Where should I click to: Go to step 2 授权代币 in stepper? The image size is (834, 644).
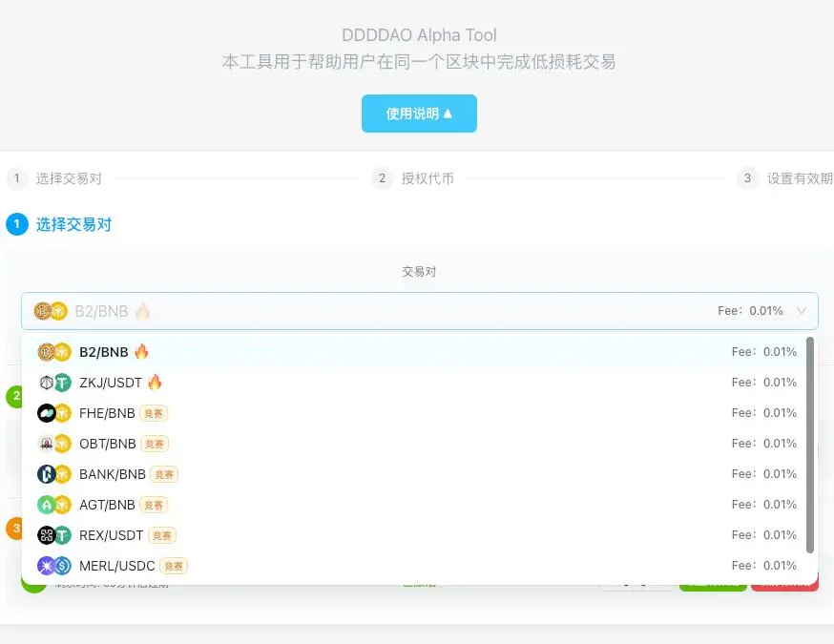pyautogui.click(x=413, y=178)
